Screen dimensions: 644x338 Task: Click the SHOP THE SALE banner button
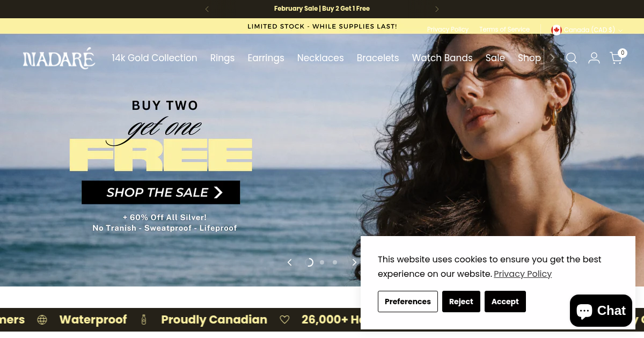tap(161, 193)
